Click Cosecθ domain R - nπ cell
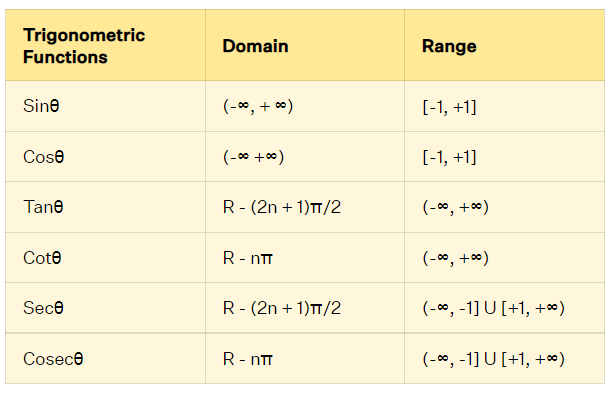This screenshot has width=612, height=394. (x=305, y=358)
